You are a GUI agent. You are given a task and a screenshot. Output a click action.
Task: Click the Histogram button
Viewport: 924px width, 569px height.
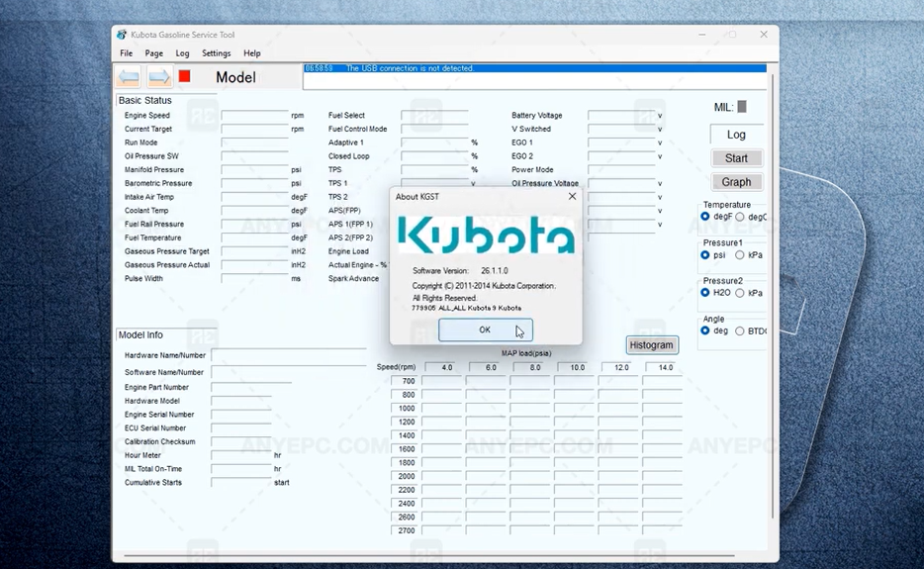(x=652, y=345)
